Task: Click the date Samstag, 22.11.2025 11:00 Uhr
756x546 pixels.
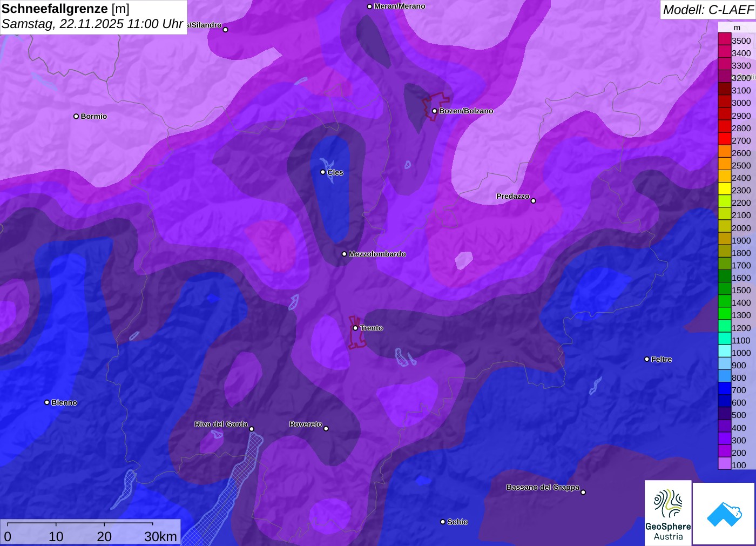Action: [92, 24]
